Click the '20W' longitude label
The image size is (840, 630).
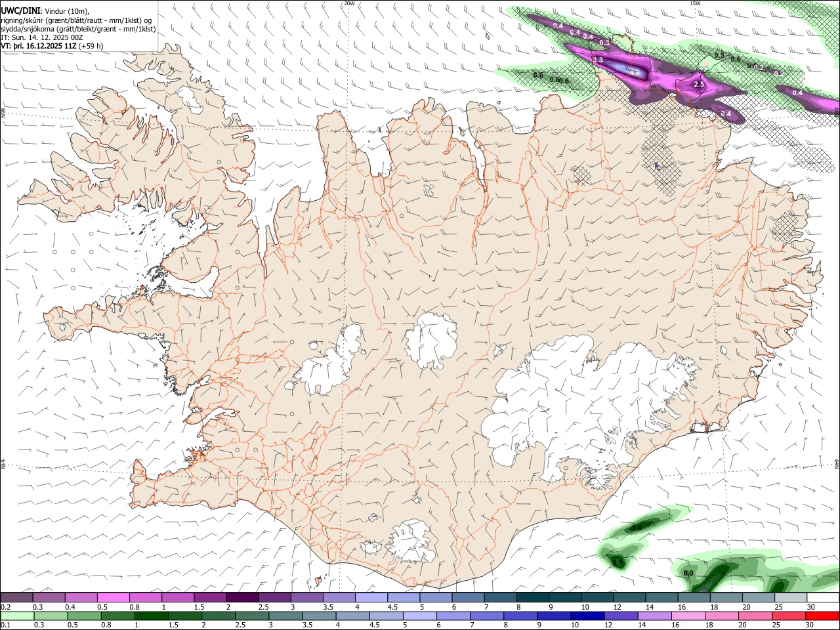(349, 3)
